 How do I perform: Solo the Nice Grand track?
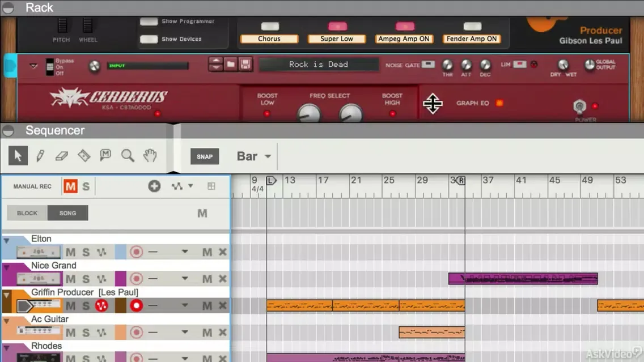pyautogui.click(x=86, y=279)
